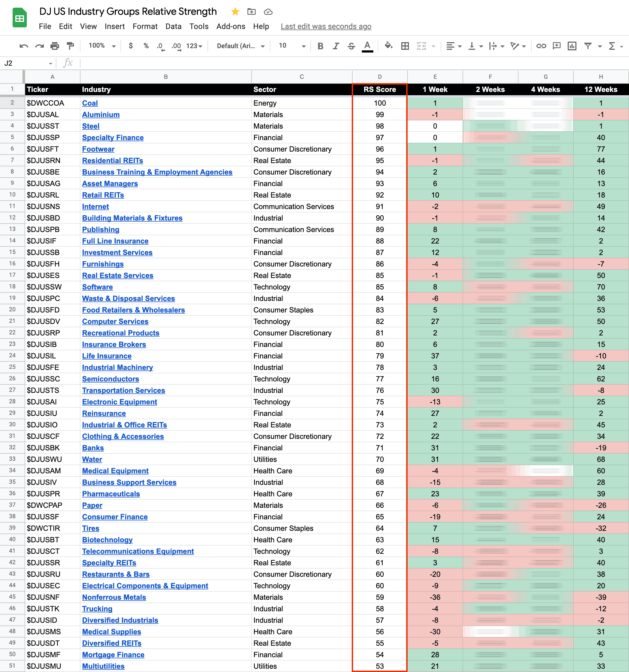Viewport: 629px width, 672px height.
Task: Open the 123 number format dropdown
Action: 194,46
